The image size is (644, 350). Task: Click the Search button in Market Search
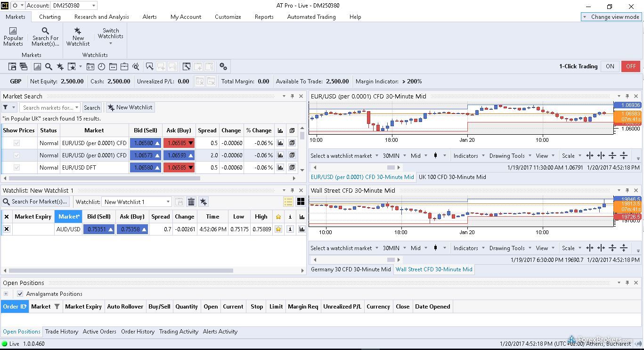click(x=92, y=107)
